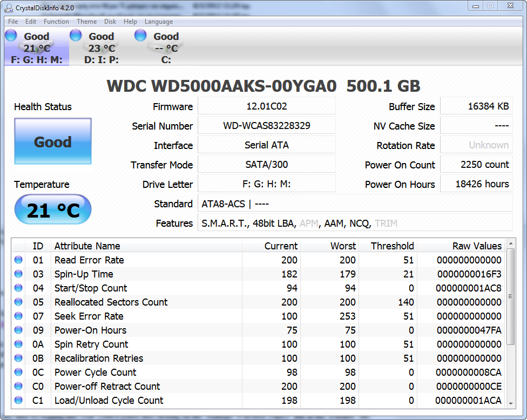Select the Power-off Retract Count attribute name
This screenshot has width=527, height=420.
tap(107, 387)
